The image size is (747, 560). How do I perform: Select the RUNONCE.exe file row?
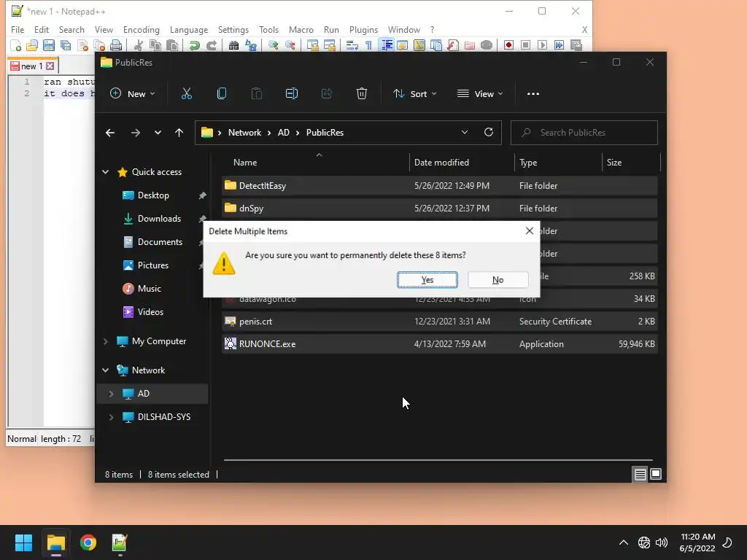coord(440,344)
